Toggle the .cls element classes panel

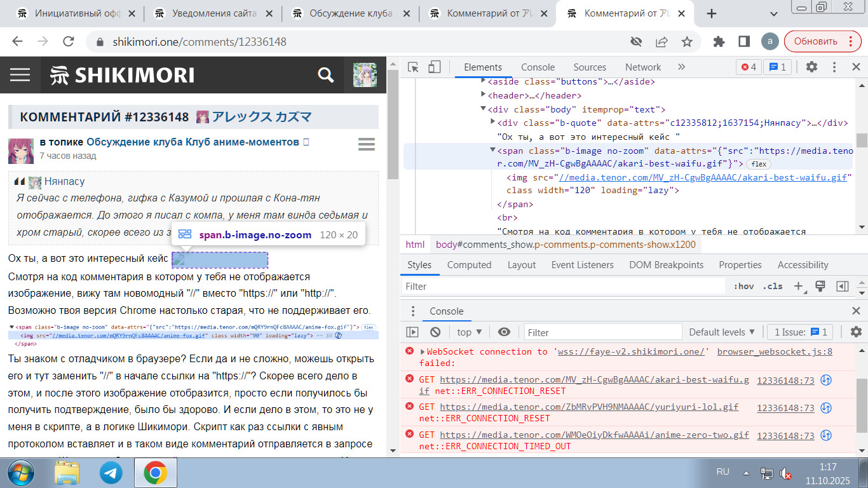(773, 287)
